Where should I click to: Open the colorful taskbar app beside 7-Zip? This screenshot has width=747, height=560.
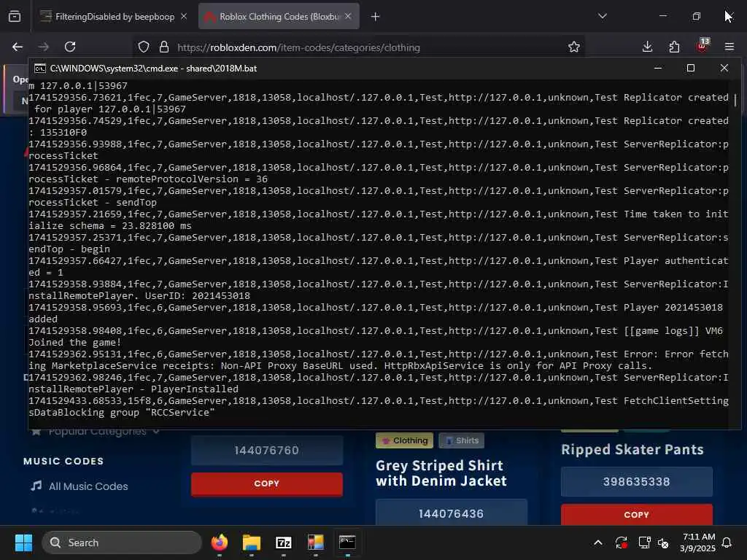[x=315, y=542]
